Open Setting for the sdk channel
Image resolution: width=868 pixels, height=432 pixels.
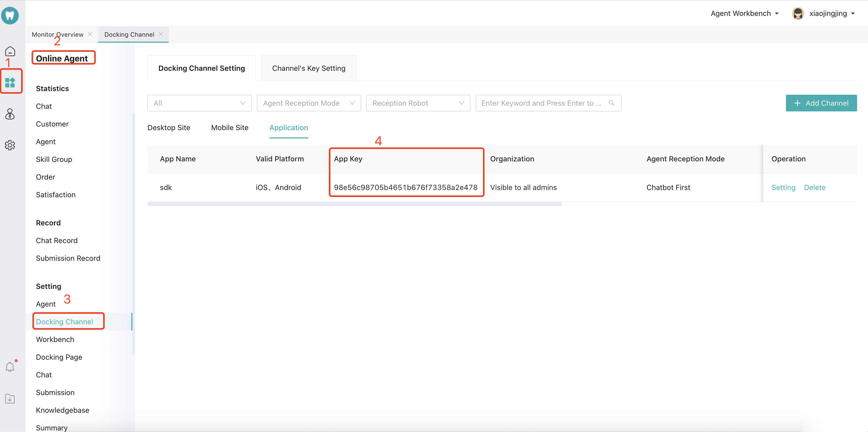[783, 188]
